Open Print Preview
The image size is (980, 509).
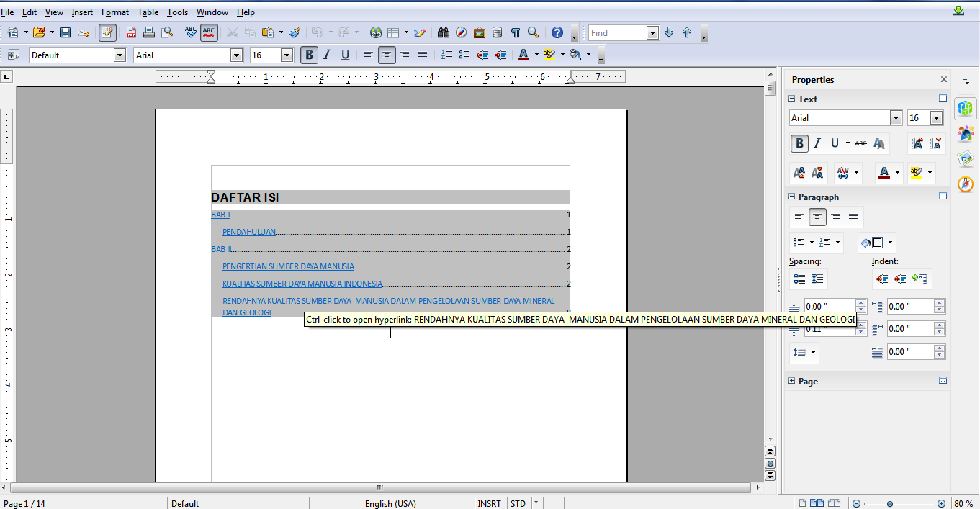(x=168, y=32)
